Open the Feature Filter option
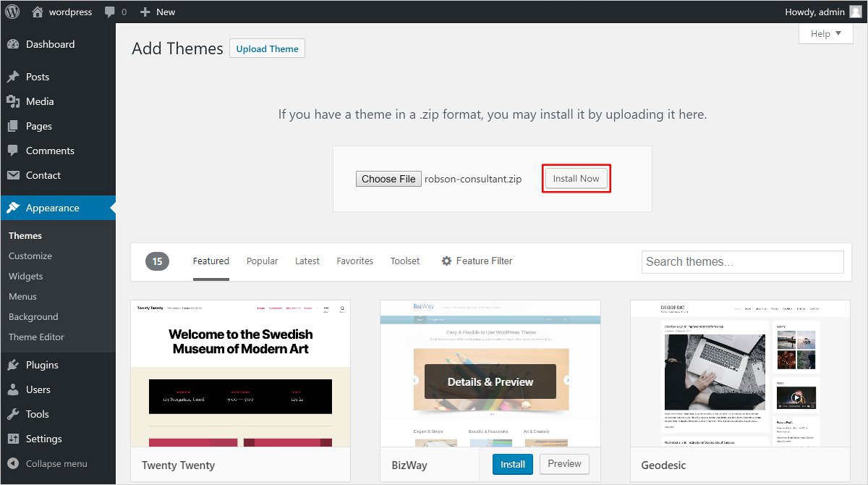 477,261
